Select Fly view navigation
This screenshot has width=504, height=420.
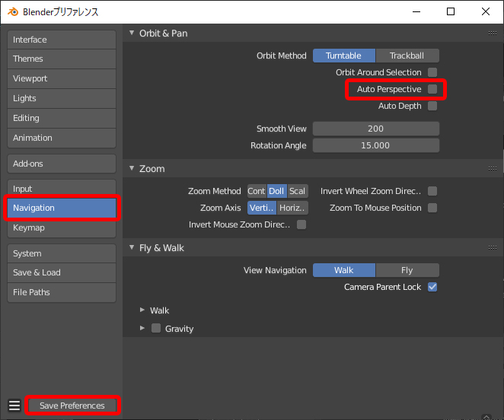tap(407, 270)
